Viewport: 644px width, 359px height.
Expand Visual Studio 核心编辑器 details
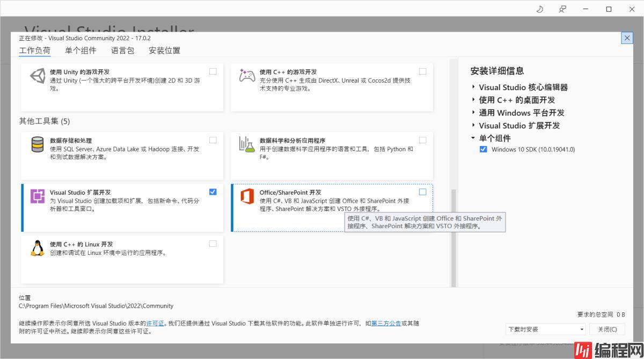click(473, 87)
